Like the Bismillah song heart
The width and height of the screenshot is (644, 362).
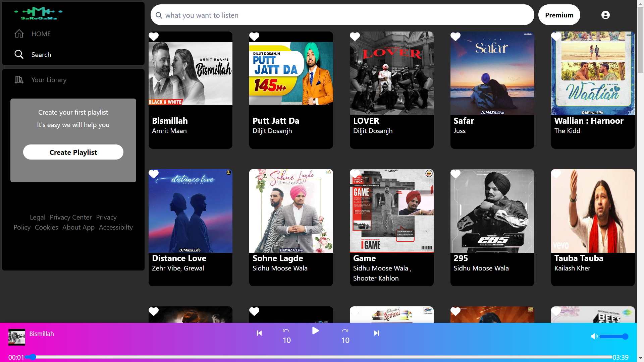[154, 37]
